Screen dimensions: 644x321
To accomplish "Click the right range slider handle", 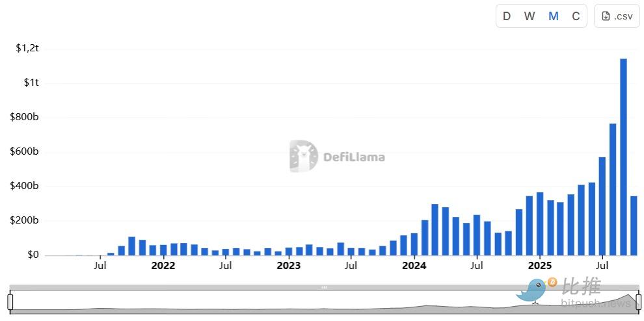I will 638,302.
